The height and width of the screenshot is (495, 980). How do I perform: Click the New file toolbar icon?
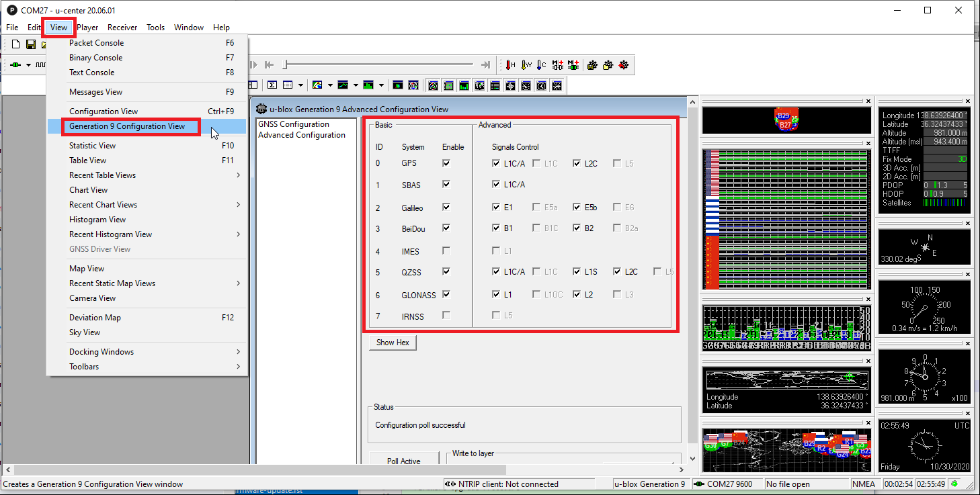pyautogui.click(x=16, y=44)
